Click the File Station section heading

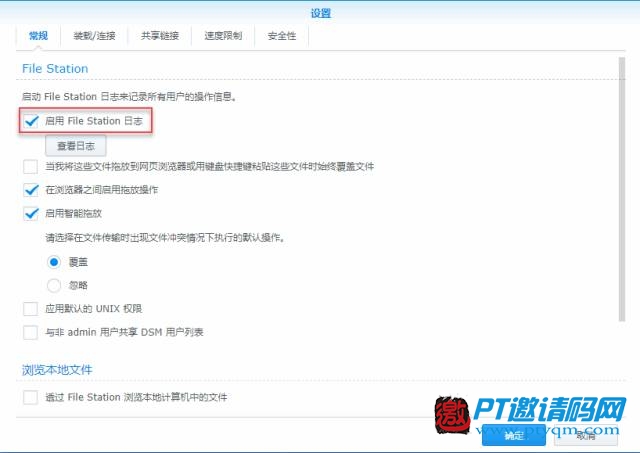pos(55,69)
